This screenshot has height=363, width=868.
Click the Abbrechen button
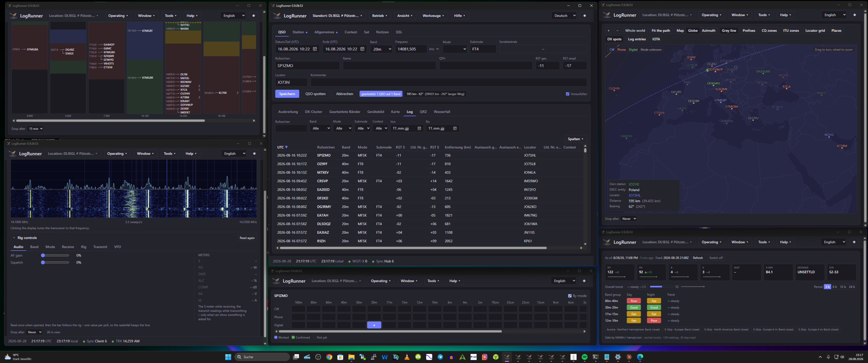pos(344,94)
